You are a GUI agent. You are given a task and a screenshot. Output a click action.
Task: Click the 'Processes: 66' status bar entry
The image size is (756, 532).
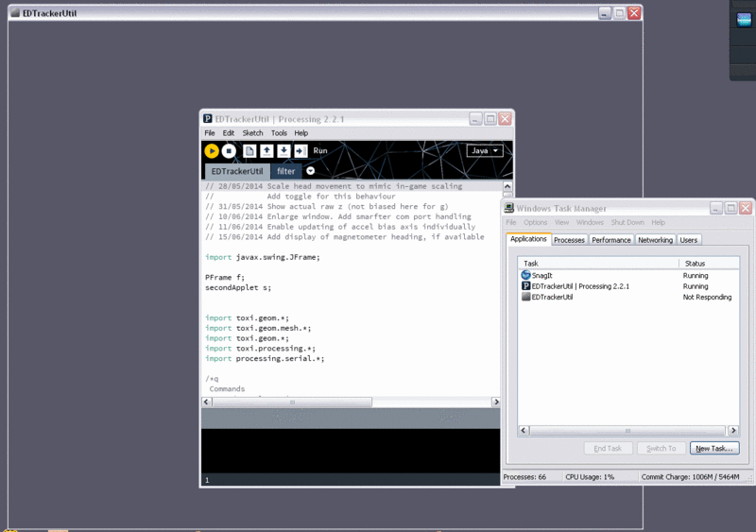coord(524,477)
